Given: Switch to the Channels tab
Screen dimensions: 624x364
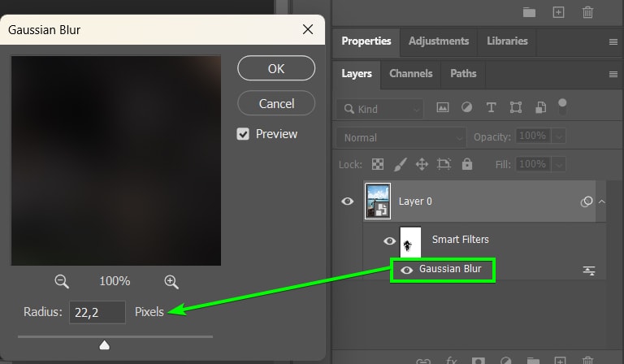Looking at the screenshot, I should pos(410,74).
